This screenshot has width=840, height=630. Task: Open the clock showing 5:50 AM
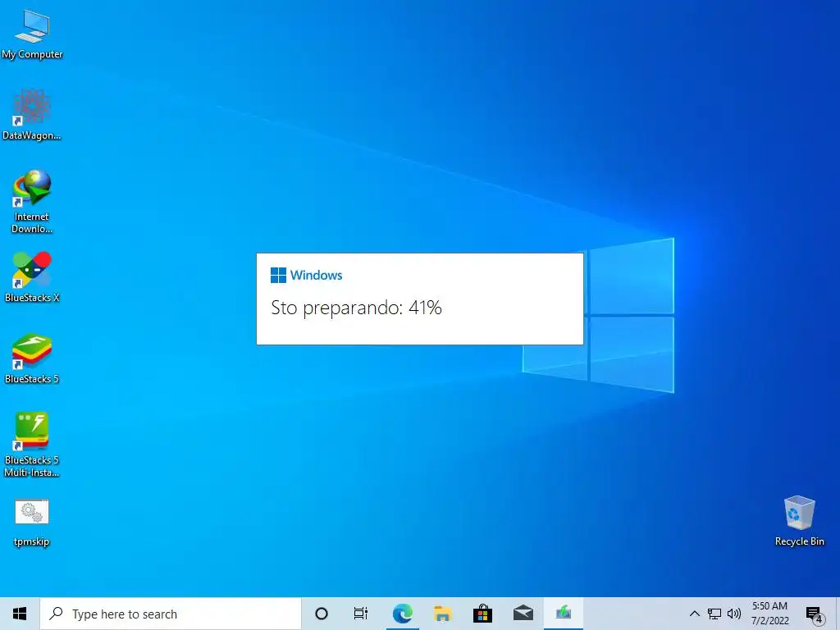769,614
